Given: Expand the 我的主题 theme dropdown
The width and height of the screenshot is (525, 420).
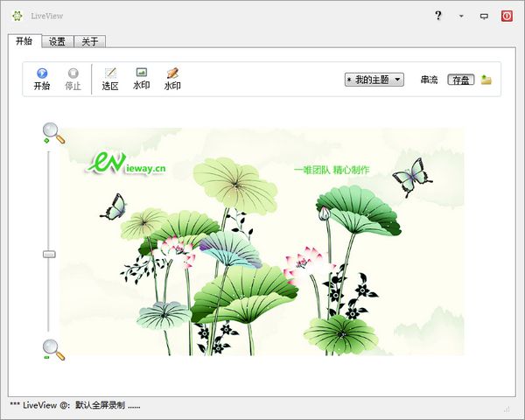Looking at the screenshot, I should coord(374,80).
